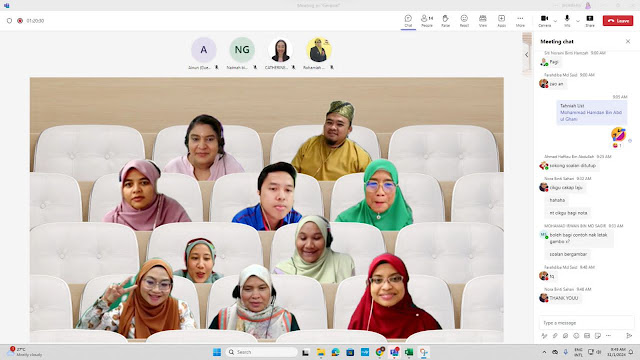
Task: Open the GIF picker in chat compose
Action: pos(587,336)
